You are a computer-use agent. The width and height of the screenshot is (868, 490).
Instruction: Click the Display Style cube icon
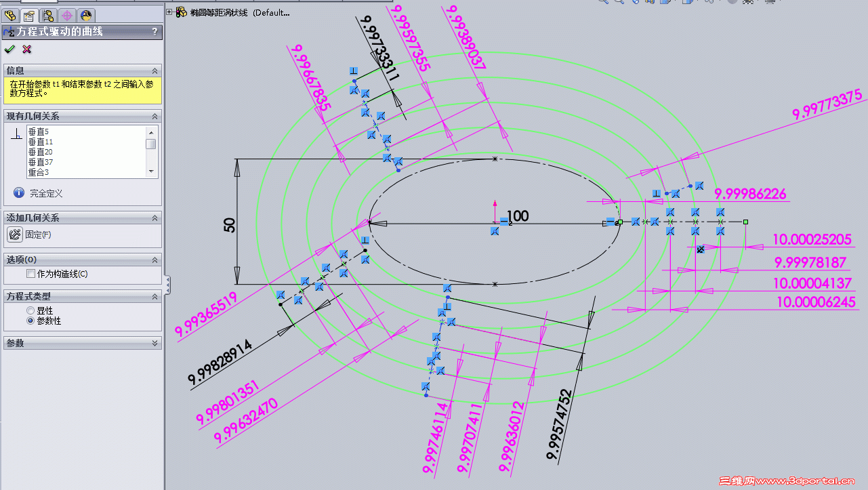[687, 3]
